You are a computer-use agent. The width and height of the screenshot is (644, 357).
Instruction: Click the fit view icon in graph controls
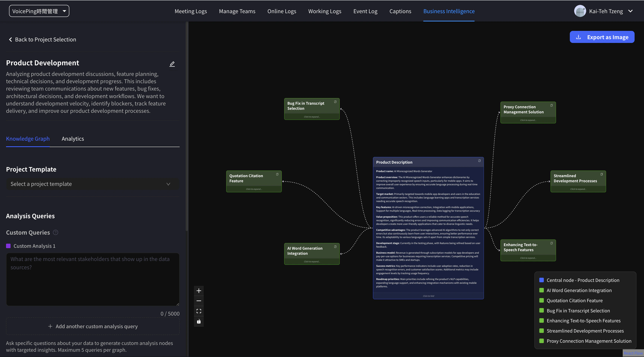click(199, 311)
